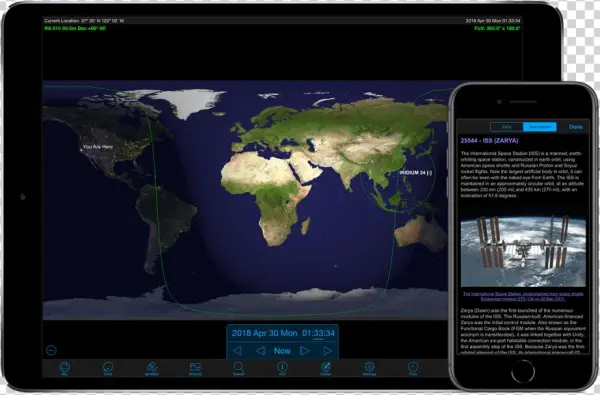Tap the Center target icon
Image resolution: width=600 pixels, height=395 pixels.
(x=326, y=368)
